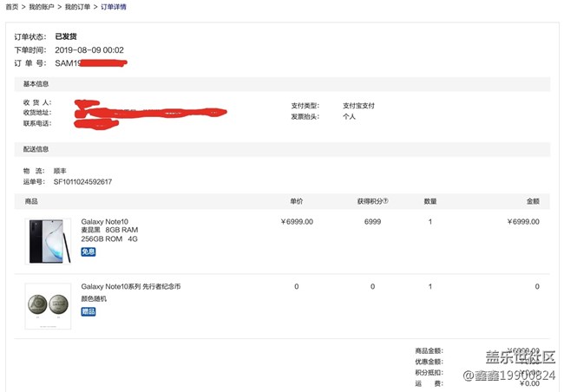Click tracking number SF1011024592617
The image size is (564, 392).
82,182
